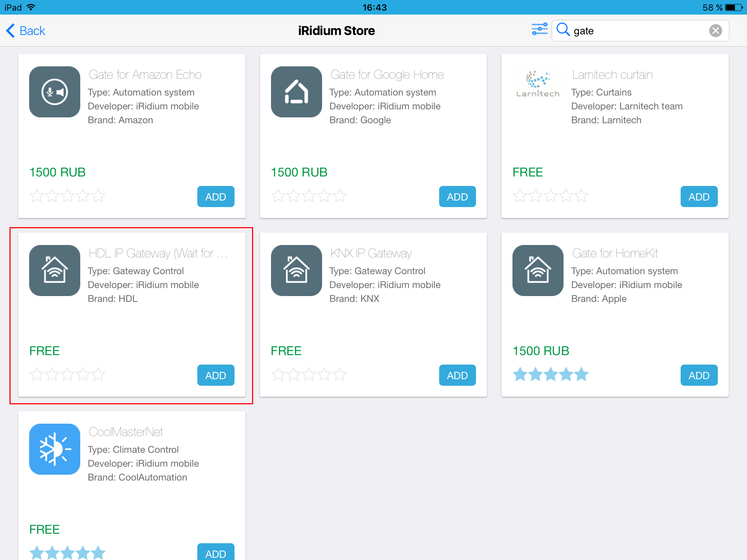
Task: Add Gate for HomeKit module
Action: [x=698, y=376]
